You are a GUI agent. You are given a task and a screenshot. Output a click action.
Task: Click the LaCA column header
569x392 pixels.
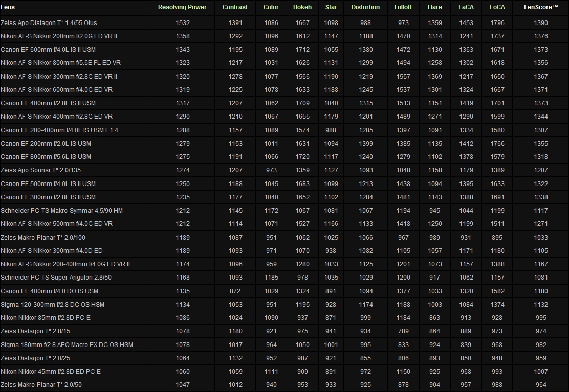click(466, 7)
